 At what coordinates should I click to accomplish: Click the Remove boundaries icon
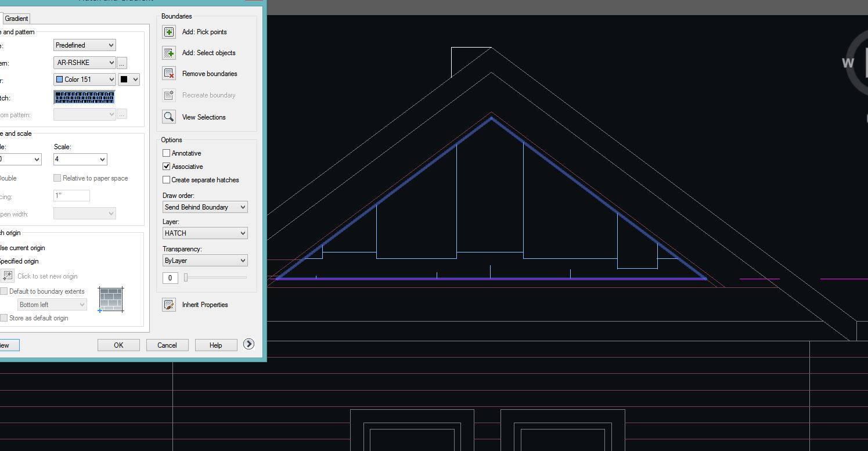pyautogui.click(x=169, y=74)
